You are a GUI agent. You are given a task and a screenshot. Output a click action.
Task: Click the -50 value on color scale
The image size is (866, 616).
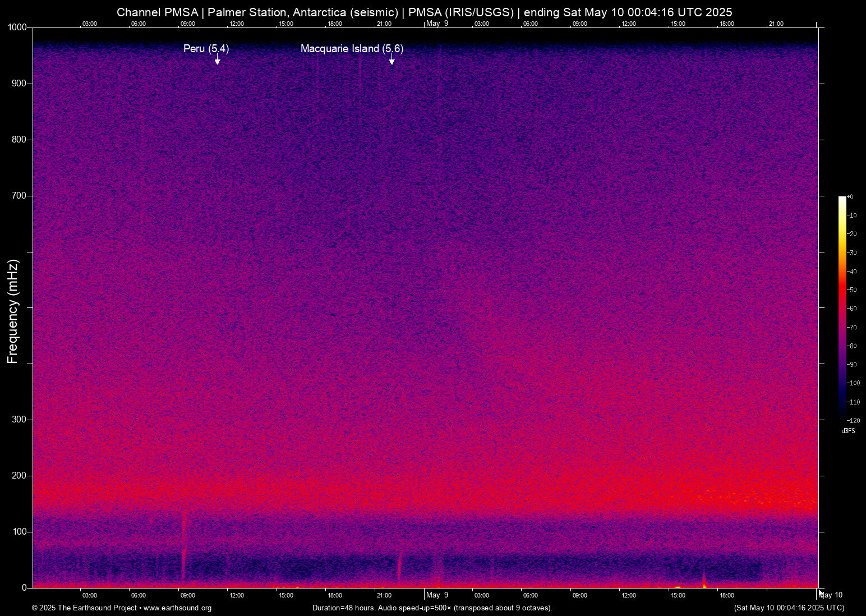(852, 290)
